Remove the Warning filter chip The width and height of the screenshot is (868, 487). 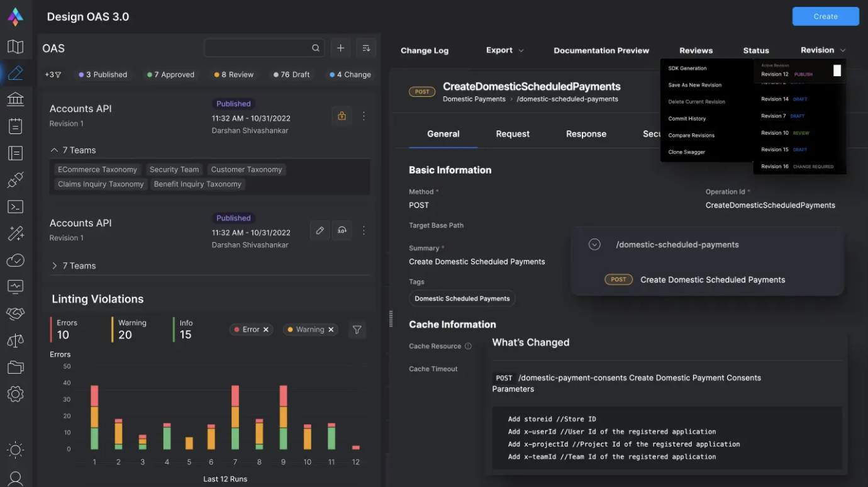(331, 329)
